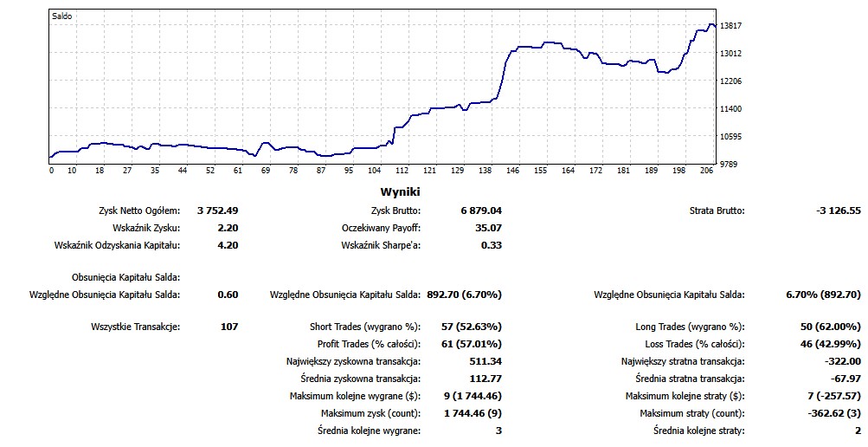Image resolution: width=868 pixels, height=447 pixels.
Task: Click the Wskaźnik Odzyskania Kapitału value 4.20
Action: click(x=228, y=245)
